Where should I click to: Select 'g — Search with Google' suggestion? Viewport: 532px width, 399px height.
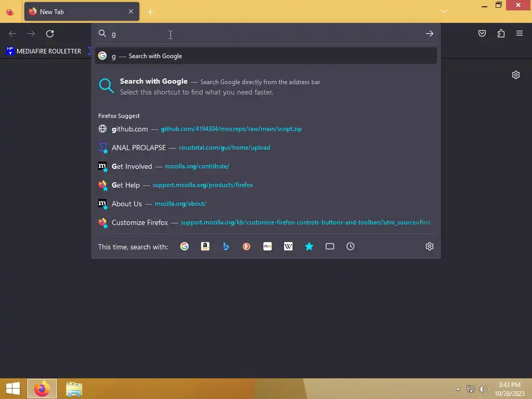pos(266,56)
